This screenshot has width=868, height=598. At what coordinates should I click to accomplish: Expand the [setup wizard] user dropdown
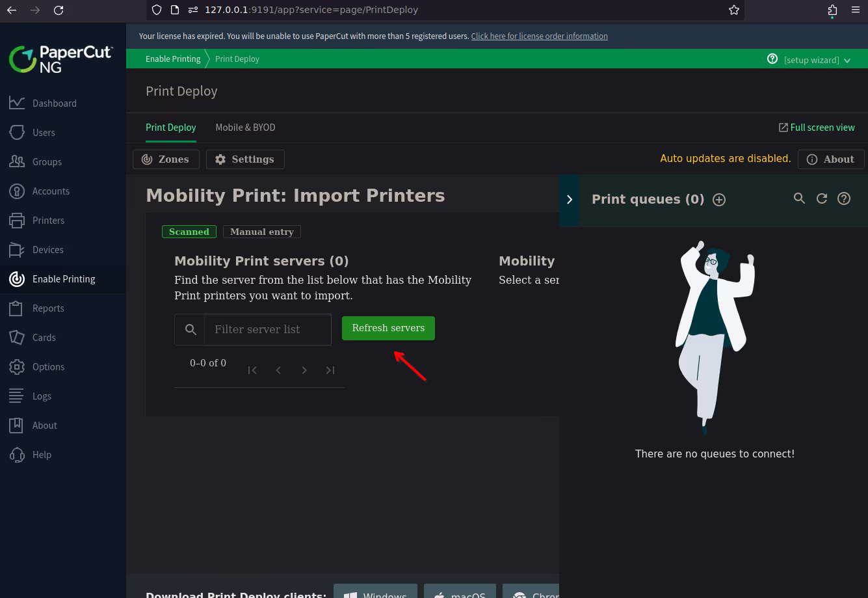(817, 60)
